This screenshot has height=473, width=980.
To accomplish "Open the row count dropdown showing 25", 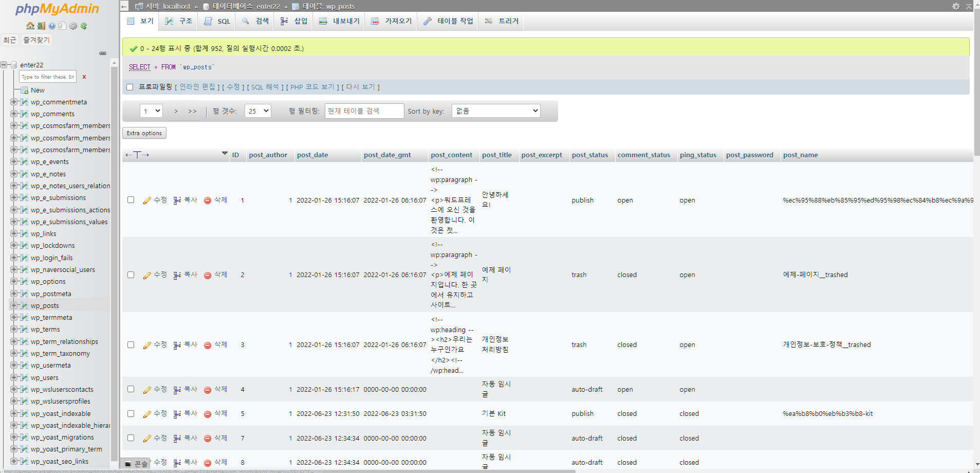I will point(258,111).
